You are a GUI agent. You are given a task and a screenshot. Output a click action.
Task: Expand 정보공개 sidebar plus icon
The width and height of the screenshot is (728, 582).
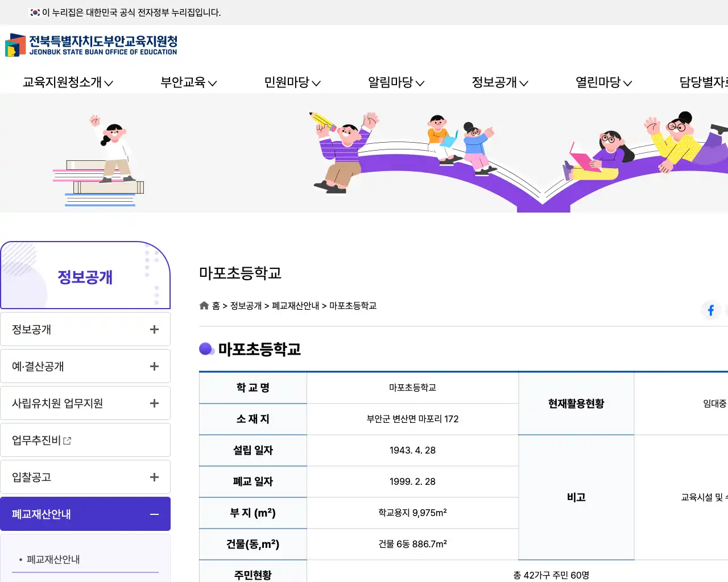click(x=154, y=330)
